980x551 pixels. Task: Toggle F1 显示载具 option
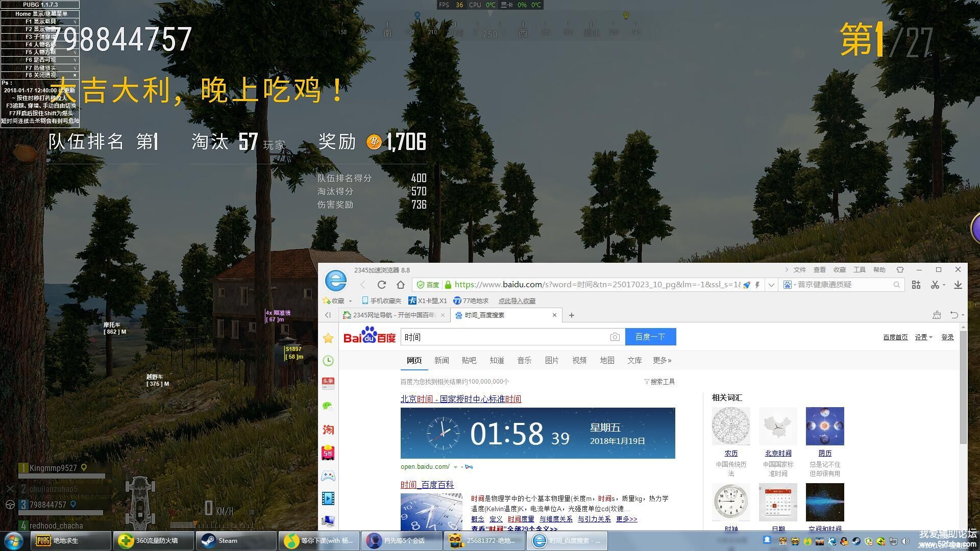pyautogui.click(x=40, y=21)
